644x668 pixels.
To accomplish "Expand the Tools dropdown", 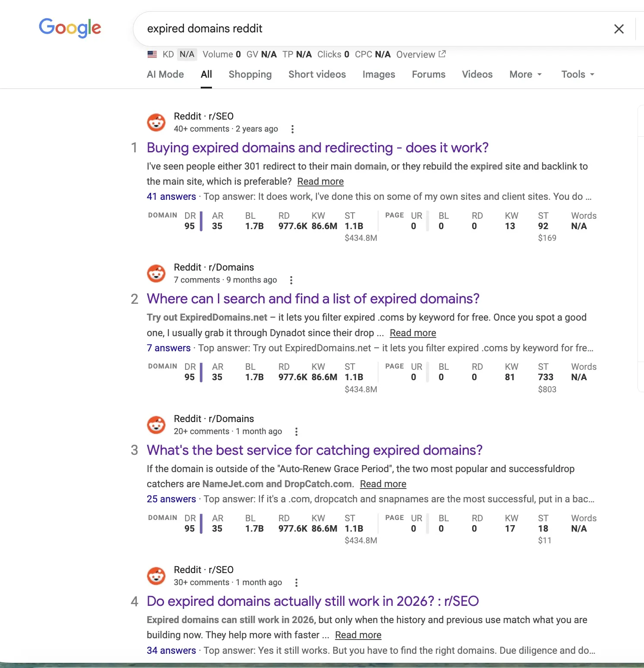I will (577, 74).
